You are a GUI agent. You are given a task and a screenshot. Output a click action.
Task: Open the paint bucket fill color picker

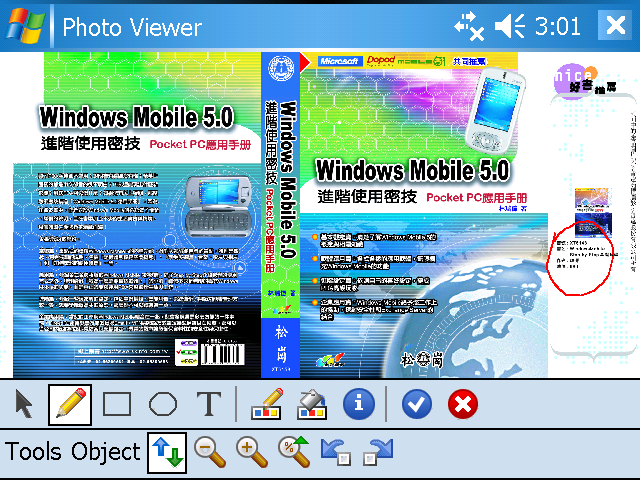(x=312, y=404)
